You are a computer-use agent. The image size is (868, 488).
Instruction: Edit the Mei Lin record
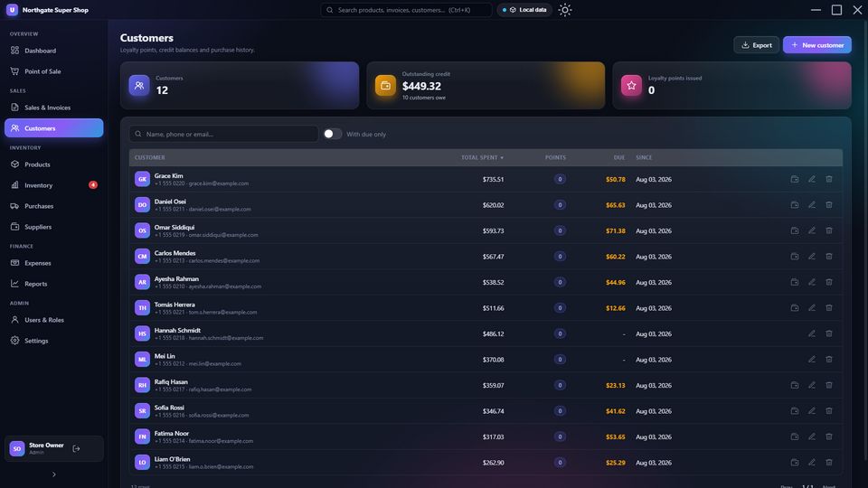(812, 359)
